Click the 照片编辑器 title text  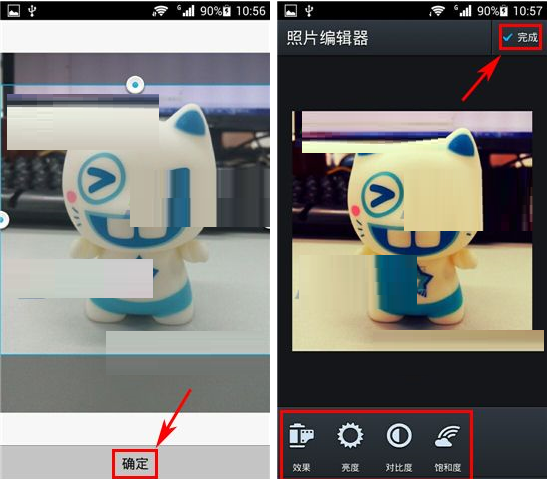(327, 38)
